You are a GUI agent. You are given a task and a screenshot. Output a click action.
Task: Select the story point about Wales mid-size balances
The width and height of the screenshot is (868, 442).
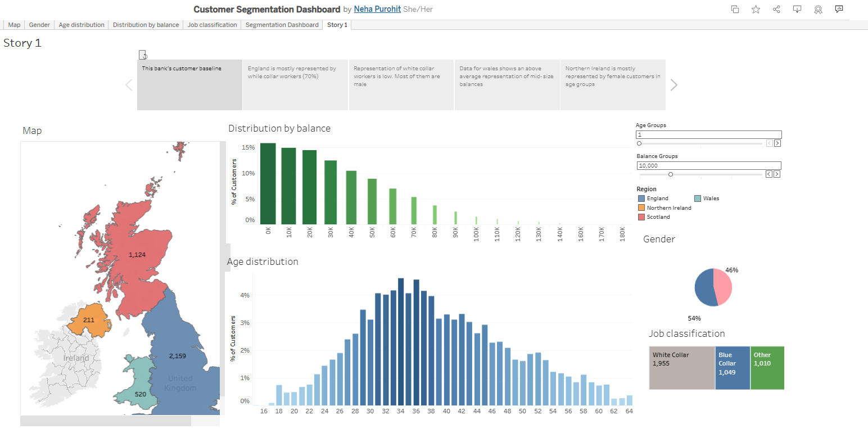click(x=507, y=85)
